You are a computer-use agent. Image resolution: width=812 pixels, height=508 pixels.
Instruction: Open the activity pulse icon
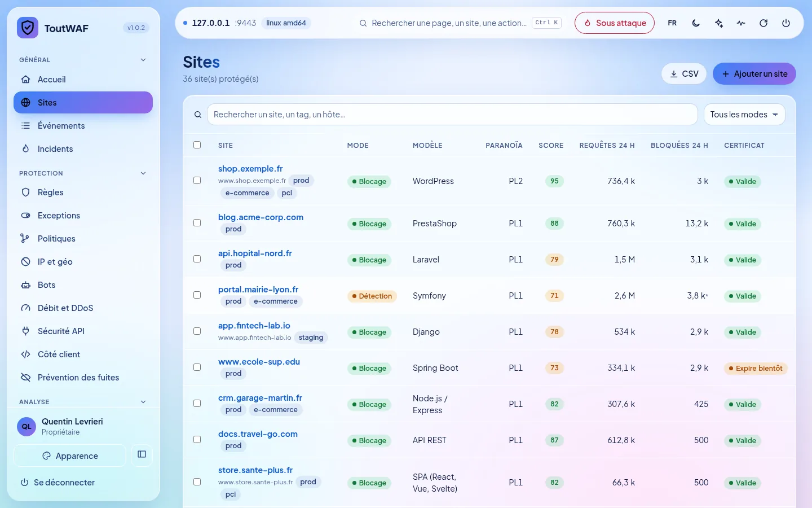pyautogui.click(x=741, y=23)
